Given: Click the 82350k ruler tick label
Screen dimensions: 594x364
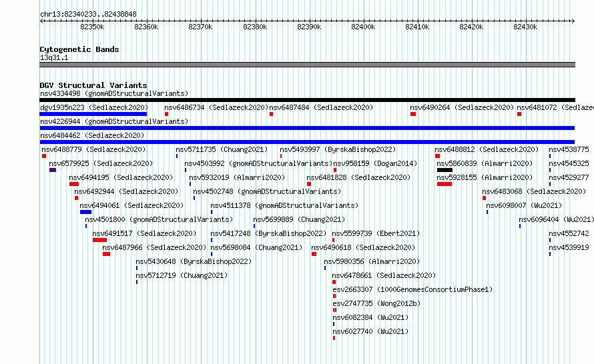Looking at the screenshot, I should [x=92, y=27].
